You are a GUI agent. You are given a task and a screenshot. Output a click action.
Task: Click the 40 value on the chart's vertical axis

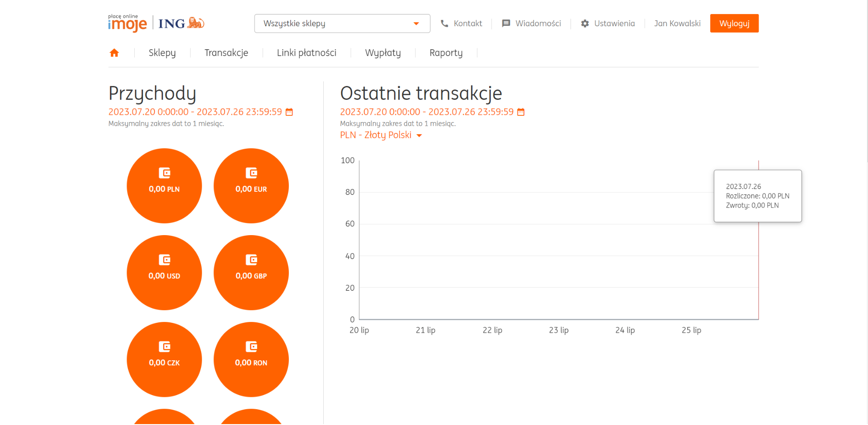(350, 256)
